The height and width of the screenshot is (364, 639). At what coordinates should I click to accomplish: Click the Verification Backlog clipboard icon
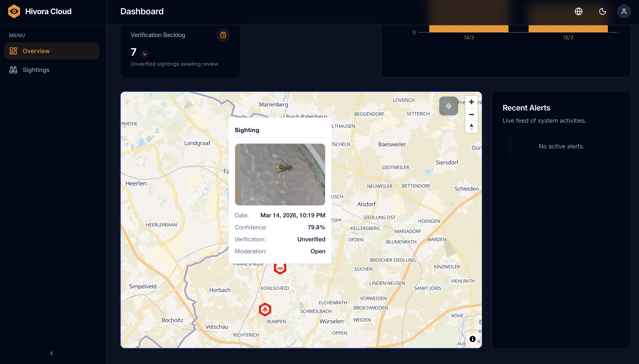tap(223, 35)
